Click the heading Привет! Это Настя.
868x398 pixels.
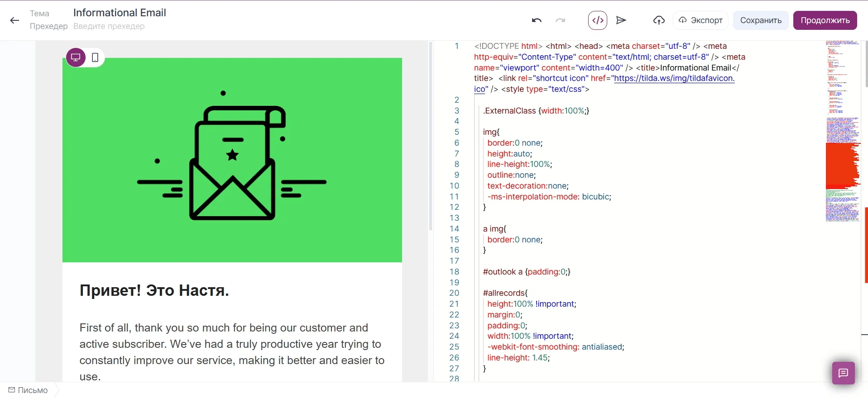pyautogui.click(x=154, y=290)
